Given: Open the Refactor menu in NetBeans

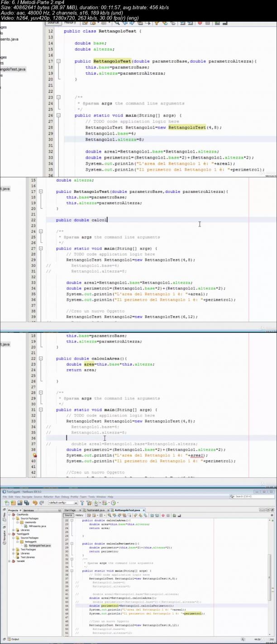Looking at the screenshot, I should pos(48,497).
